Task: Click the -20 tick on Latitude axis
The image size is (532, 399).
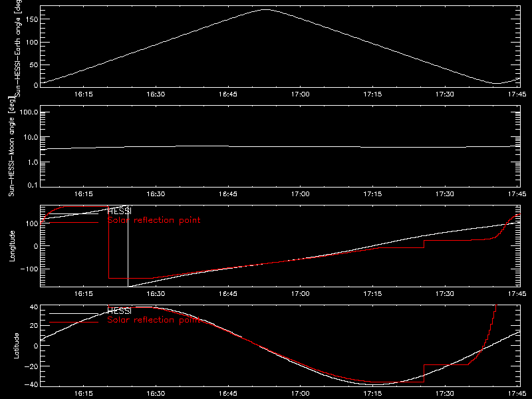Action: 31,366
